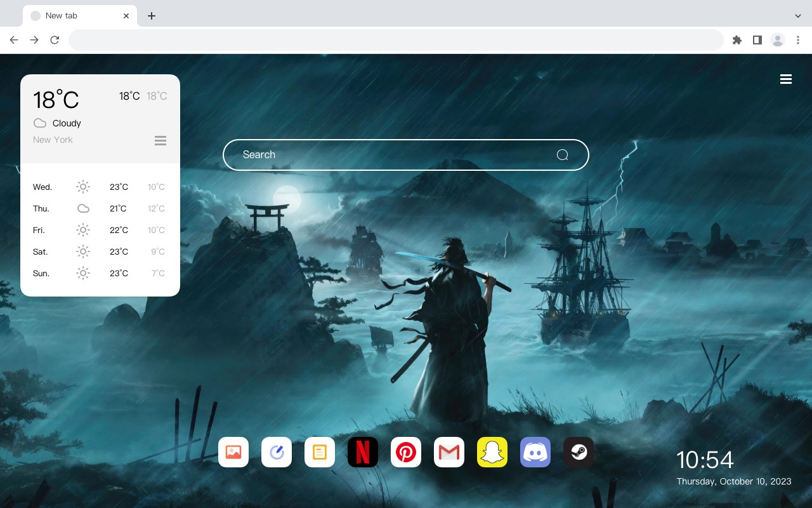The width and height of the screenshot is (812, 508).
Task: Click the cloud icon for Thu.
Action: 83,208
